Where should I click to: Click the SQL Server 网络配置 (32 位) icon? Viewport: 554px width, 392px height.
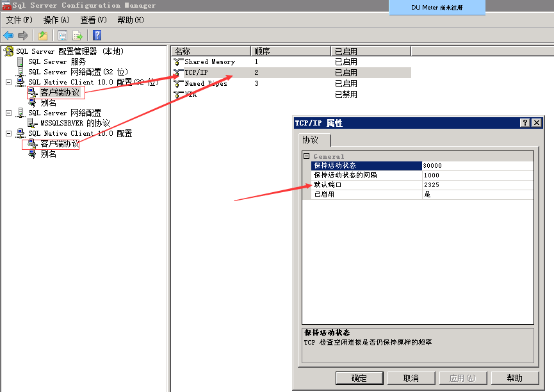[20, 72]
